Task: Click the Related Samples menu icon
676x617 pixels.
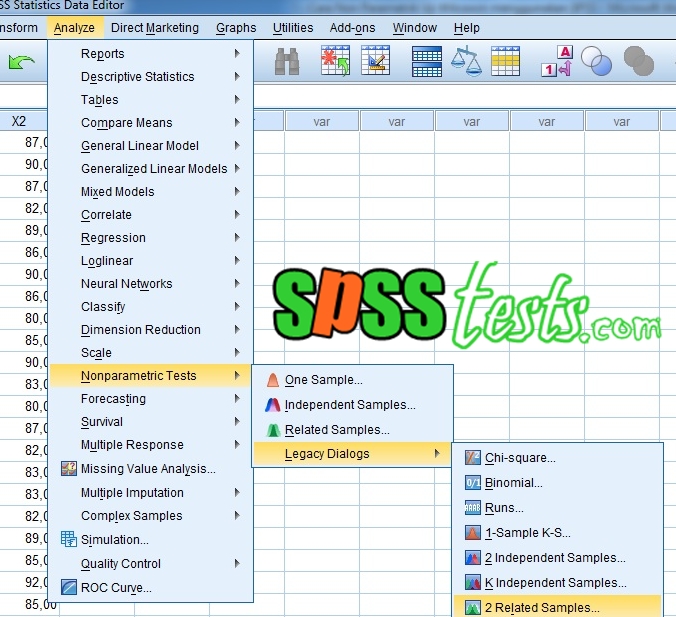Action: pyautogui.click(x=273, y=430)
